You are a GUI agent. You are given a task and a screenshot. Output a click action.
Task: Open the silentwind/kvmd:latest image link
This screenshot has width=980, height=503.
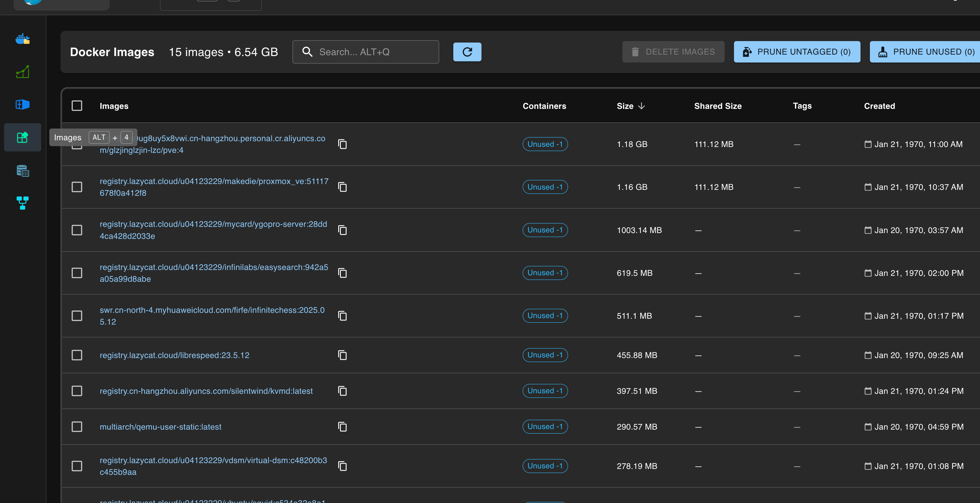tap(206, 391)
